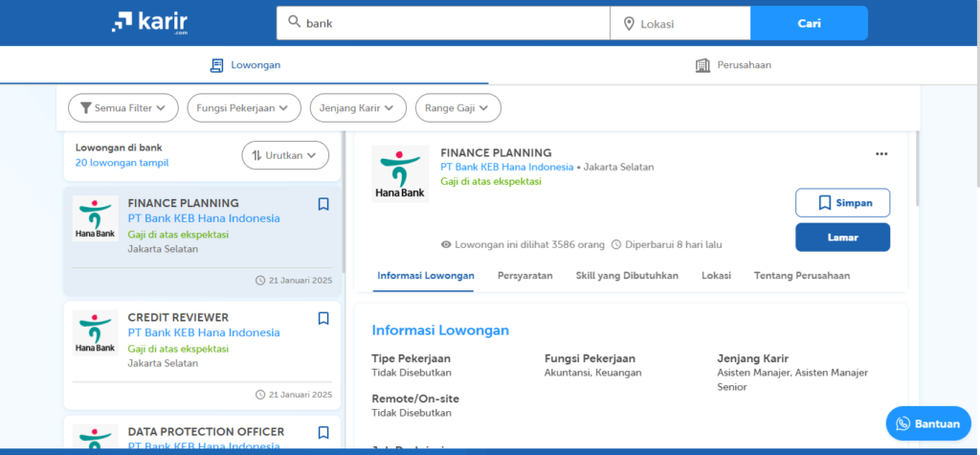This screenshot has width=980, height=455.
Task: Open the DATA PROTECTION OFFICER job title
Action: click(206, 432)
